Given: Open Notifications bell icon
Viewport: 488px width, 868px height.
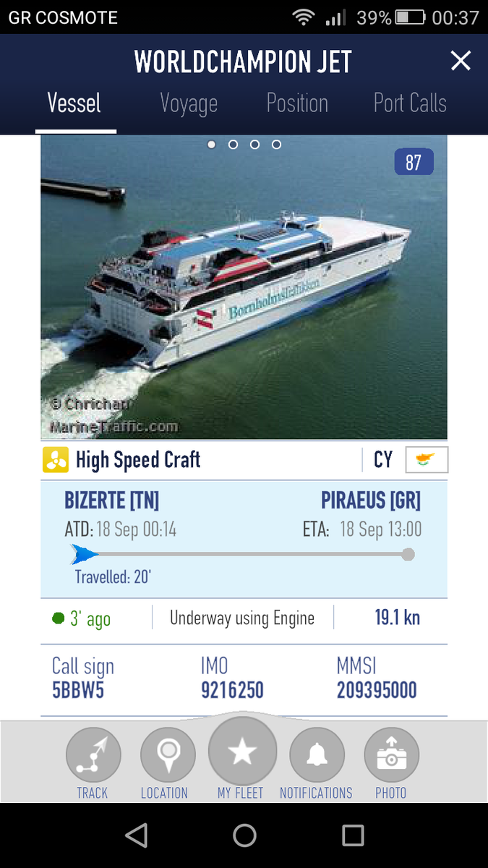Looking at the screenshot, I should [x=316, y=755].
